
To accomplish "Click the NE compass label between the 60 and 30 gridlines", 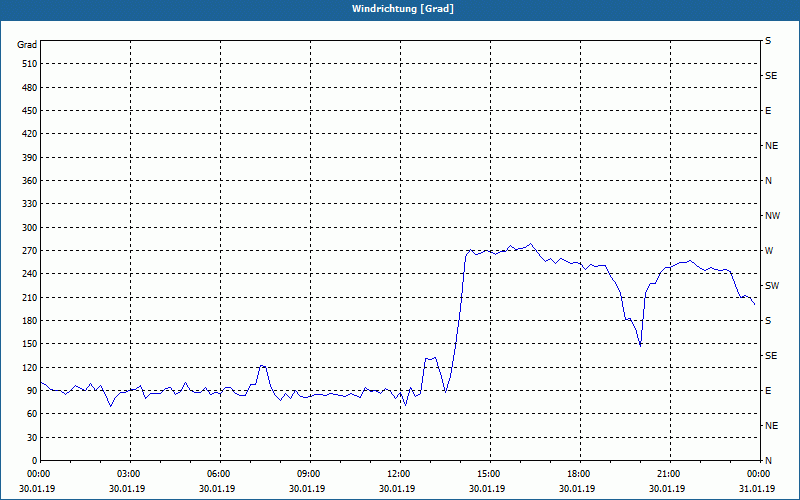I will tap(771, 426).
